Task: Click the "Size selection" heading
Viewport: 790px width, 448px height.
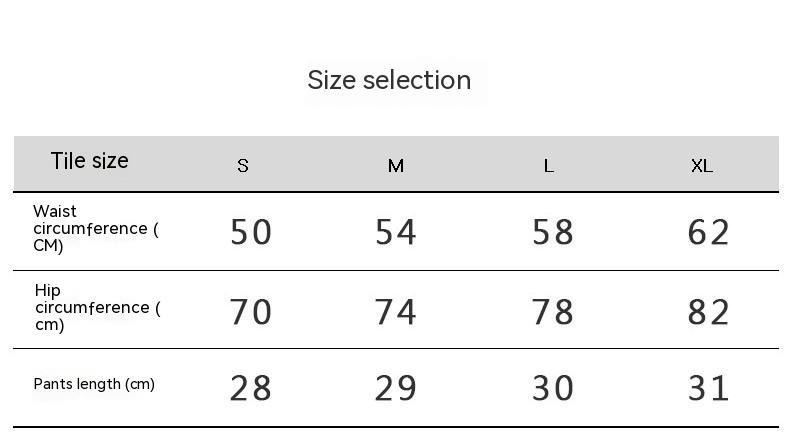Action: pos(389,80)
